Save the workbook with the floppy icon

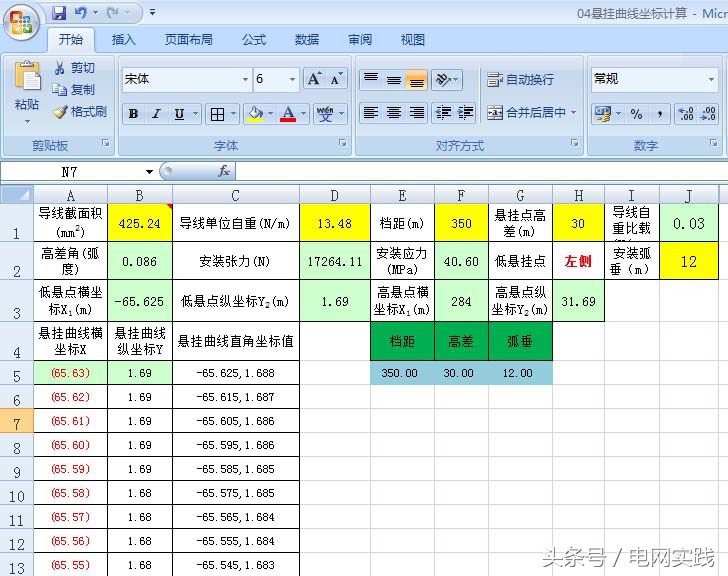[59, 13]
